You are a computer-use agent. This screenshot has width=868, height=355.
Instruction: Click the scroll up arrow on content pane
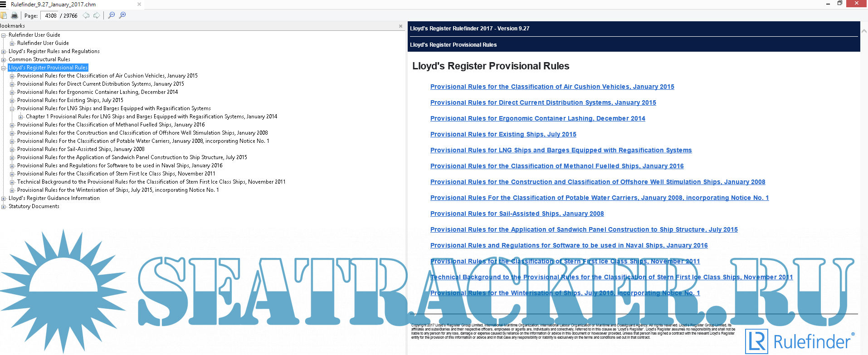864,31
